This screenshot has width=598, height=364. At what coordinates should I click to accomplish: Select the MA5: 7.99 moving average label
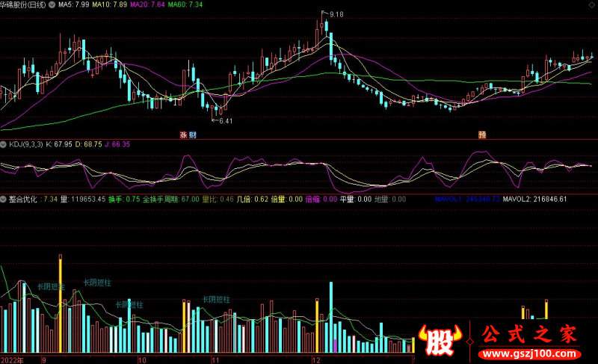click(x=73, y=4)
